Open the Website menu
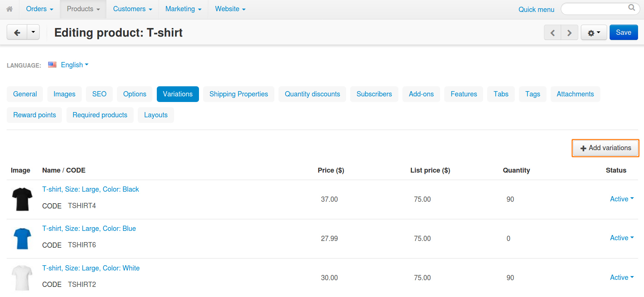This screenshot has width=644, height=297. pyautogui.click(x=230, y=9)
